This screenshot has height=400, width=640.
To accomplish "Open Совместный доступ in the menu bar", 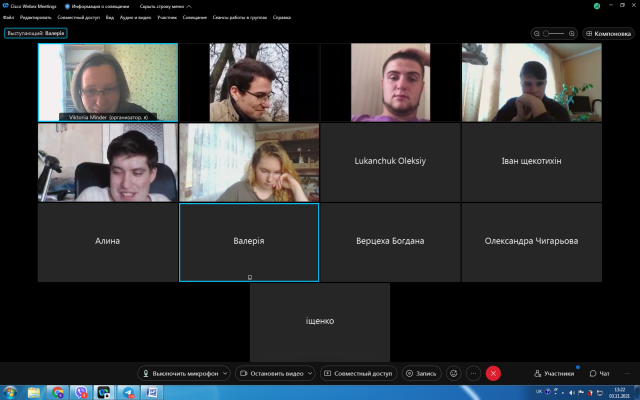I will click(x=78, y=18).
